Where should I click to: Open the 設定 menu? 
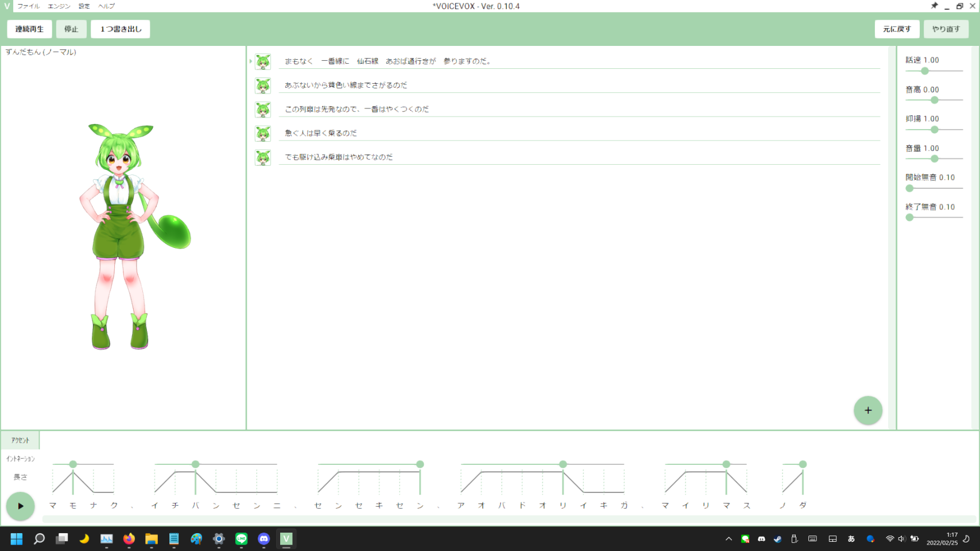(x=84, y=6)
